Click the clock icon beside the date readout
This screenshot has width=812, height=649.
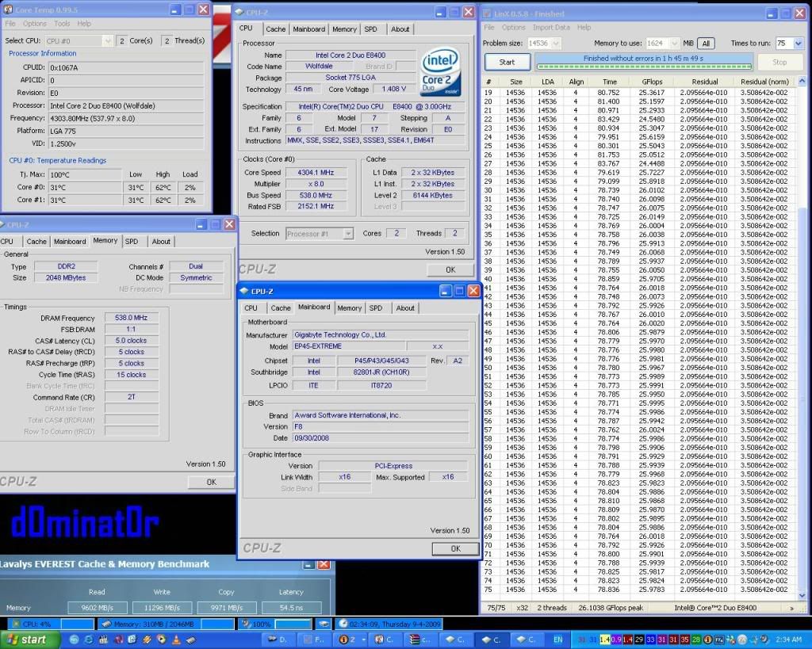click(x=343, y=624)
